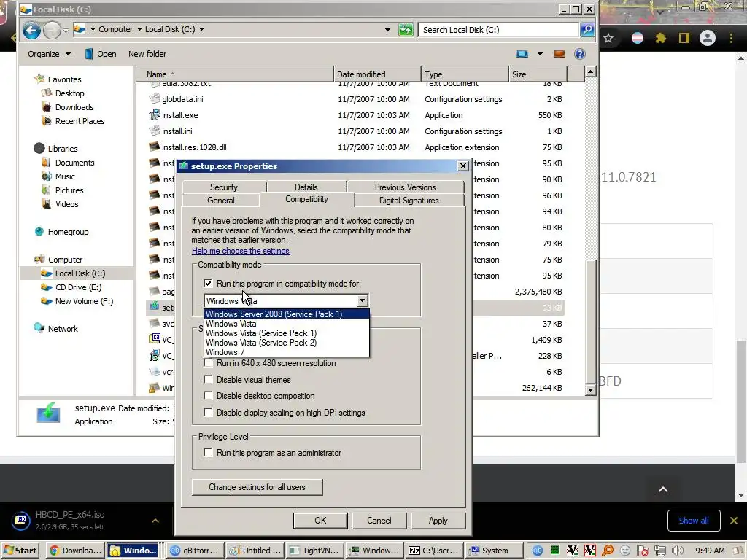Confirm the properties with OK
The width and height of the screenshot is (747, 560).
320,521
